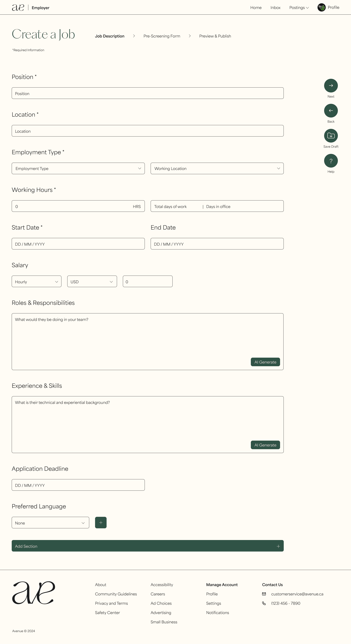Open Community Guidelines footer link
This screenshot has height=644, width=351.
pyautogui.click(x=116, y=594)
